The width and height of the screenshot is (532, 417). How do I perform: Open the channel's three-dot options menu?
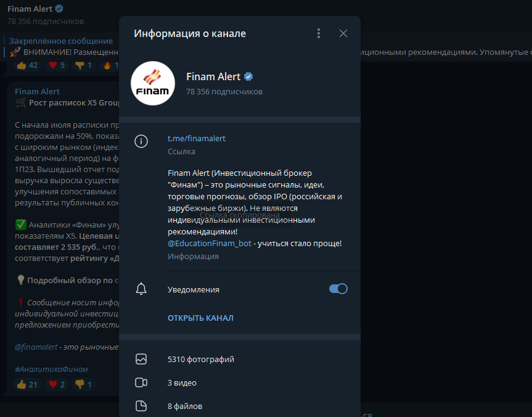pos(319,33)
